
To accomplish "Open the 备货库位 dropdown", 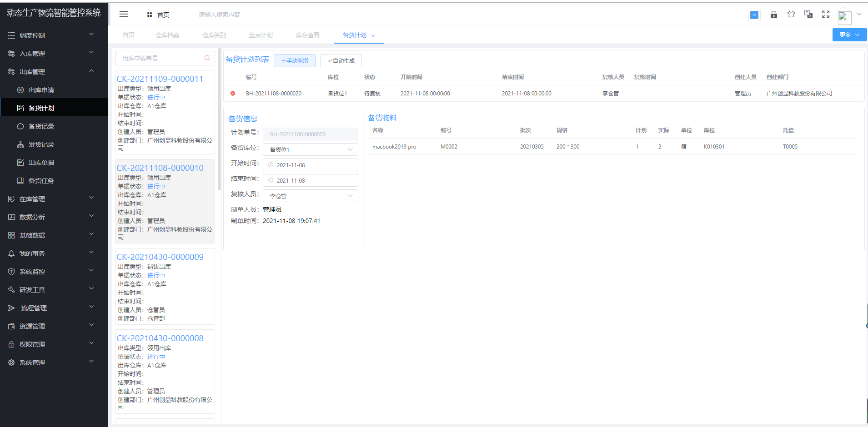I will point(311,149).
